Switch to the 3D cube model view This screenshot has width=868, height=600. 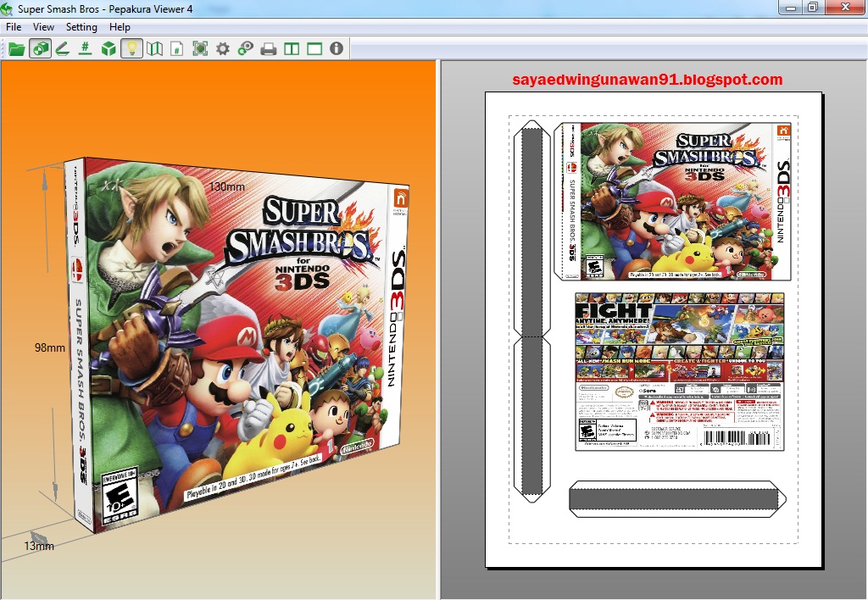106,48
